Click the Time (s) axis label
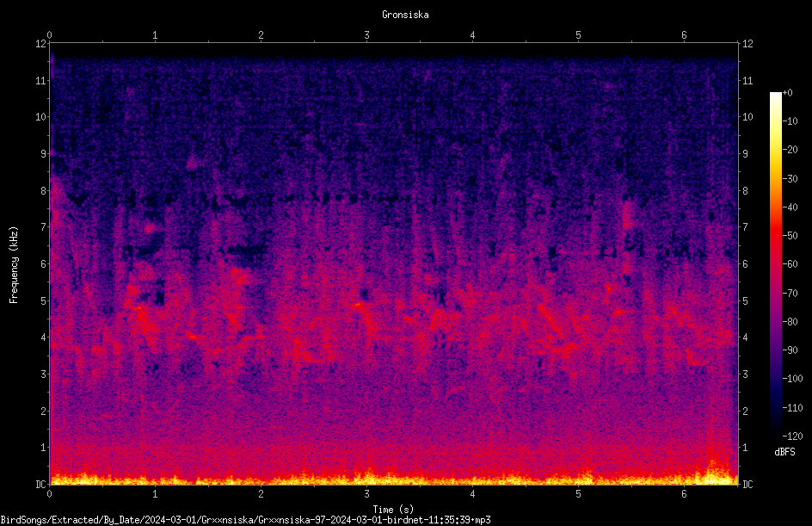This screenshot has width=812, height=526. coord(393,510)
